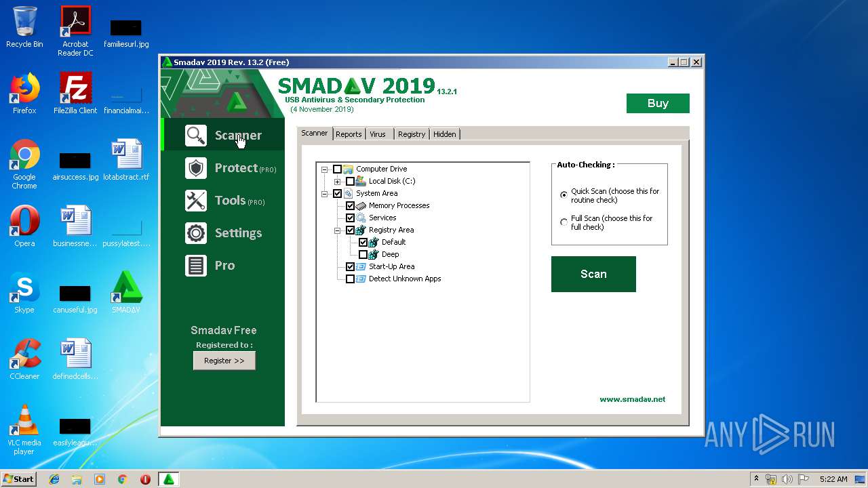Collapse the System Area tree node
Screen dimensions: 868x488
click(x=324, y=193)
